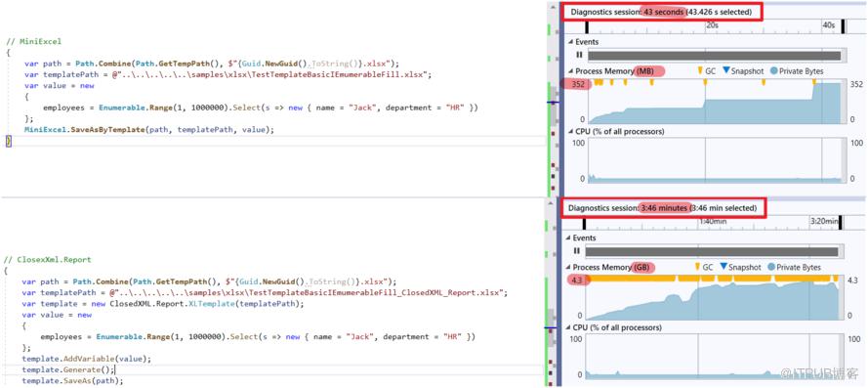The image size is (868, 388).
Task: Place cursor on MiniExcel.SaveAsByTemplate code line
Action: [x=149, y=130]
